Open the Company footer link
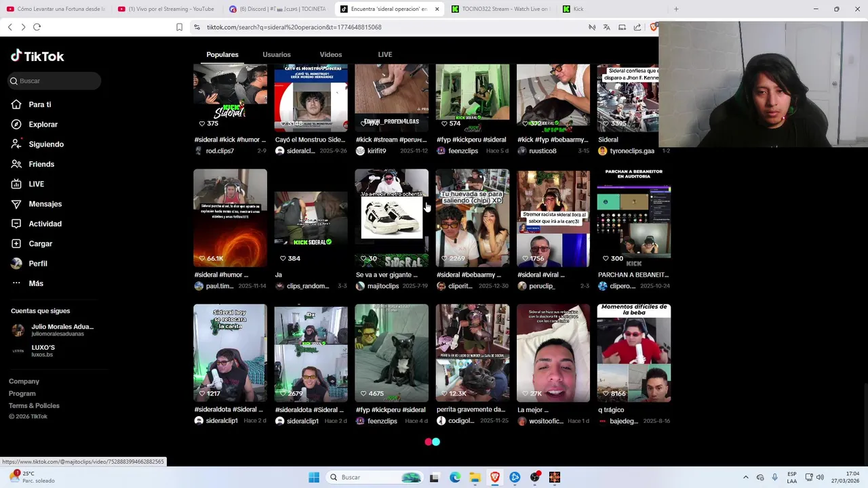The width and height of the screenshot is (868, 488). 24,382
